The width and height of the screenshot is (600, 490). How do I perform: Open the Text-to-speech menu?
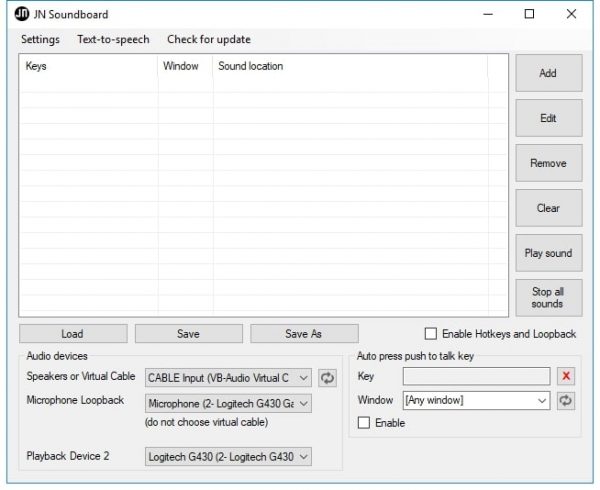(113, 40)
